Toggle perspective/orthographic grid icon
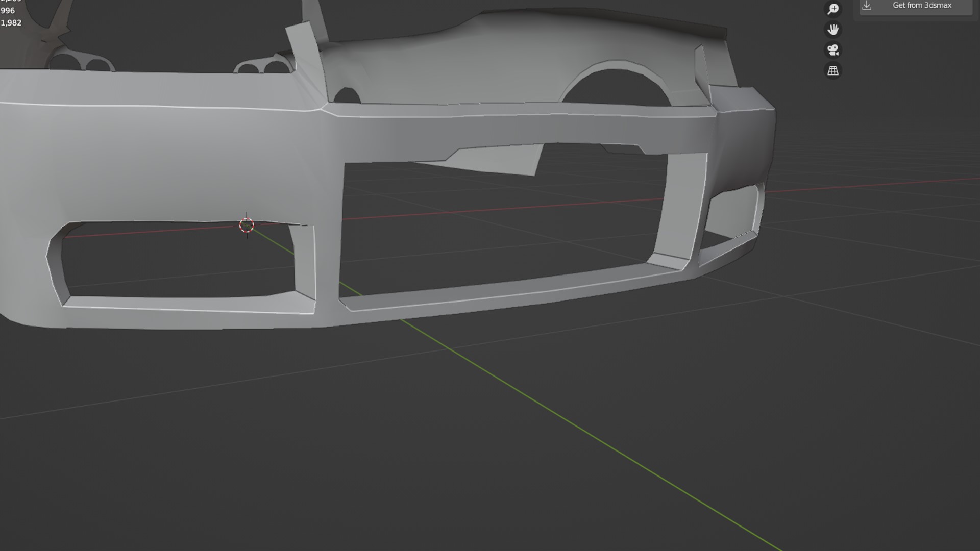The width and height of the screenshot is (980, 551). pyautogui.click(x=833, y=71)
